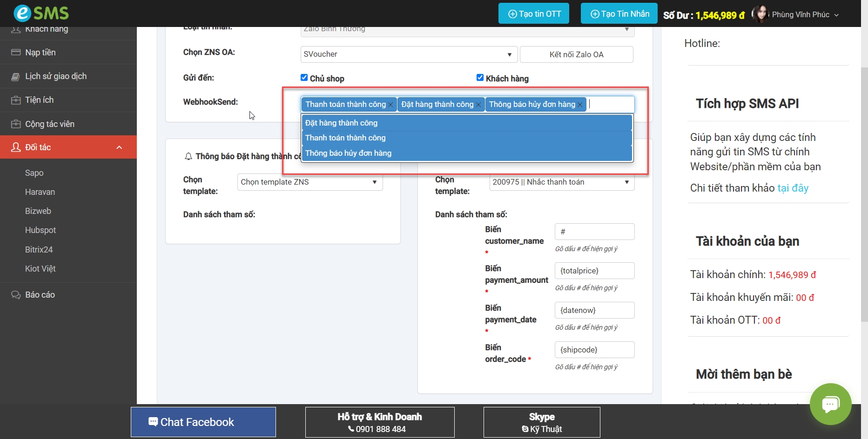The width and height of the screenshot is (868, 439).
Task: Collapse the Đối tác sidebar section
Action: tap(119, 147)
